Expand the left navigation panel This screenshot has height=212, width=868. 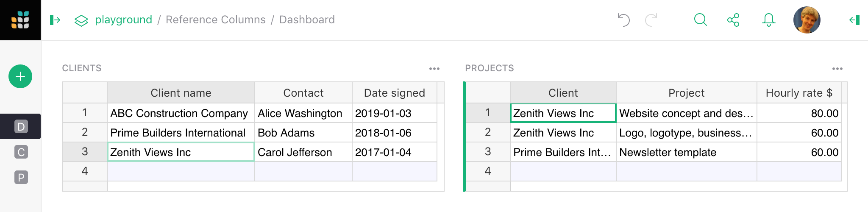click(55, 20)
